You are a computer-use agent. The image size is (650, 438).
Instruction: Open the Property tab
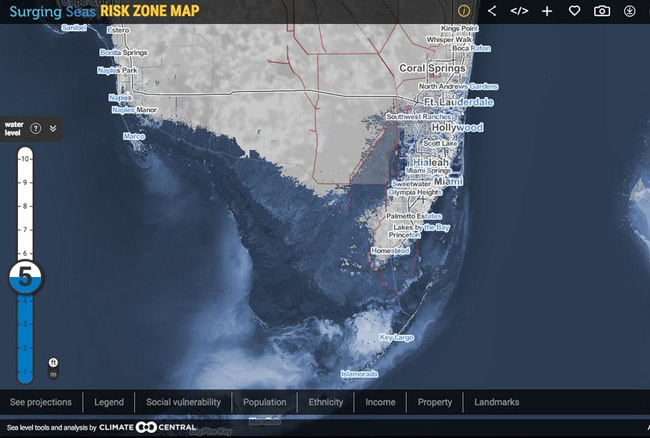pyautogui.click(x=435, y=402)
